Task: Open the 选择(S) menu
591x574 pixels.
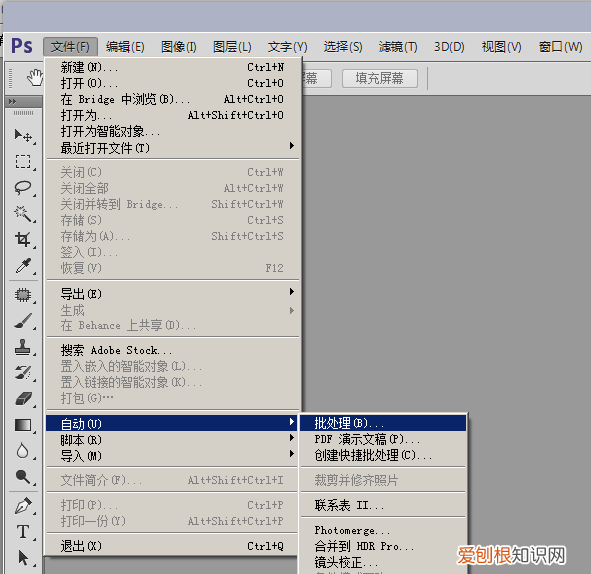Action: [x=343, y=47]
